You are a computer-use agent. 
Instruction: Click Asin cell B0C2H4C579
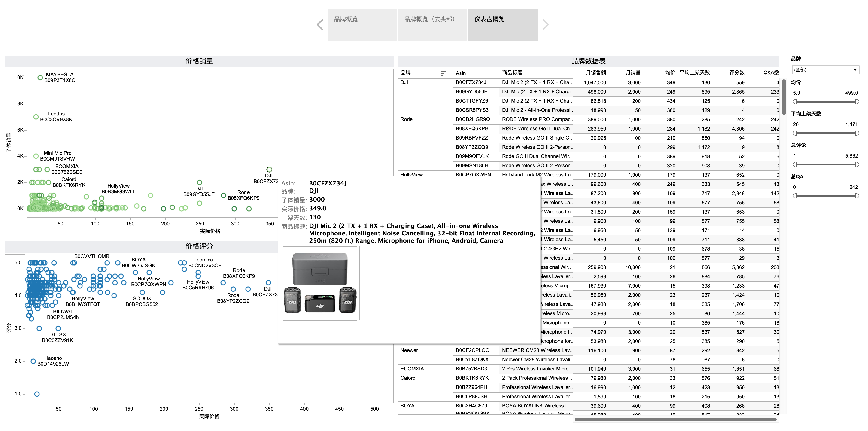pos(471,406)
